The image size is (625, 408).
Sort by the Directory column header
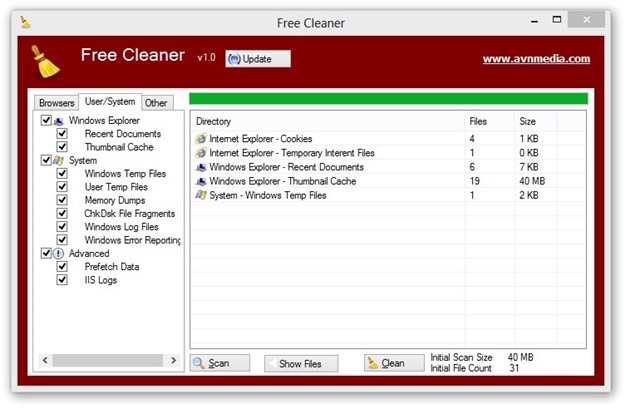click(328, 121)
